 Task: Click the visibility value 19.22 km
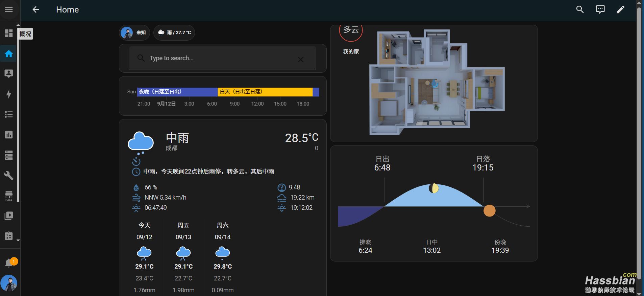pos(302,198)
